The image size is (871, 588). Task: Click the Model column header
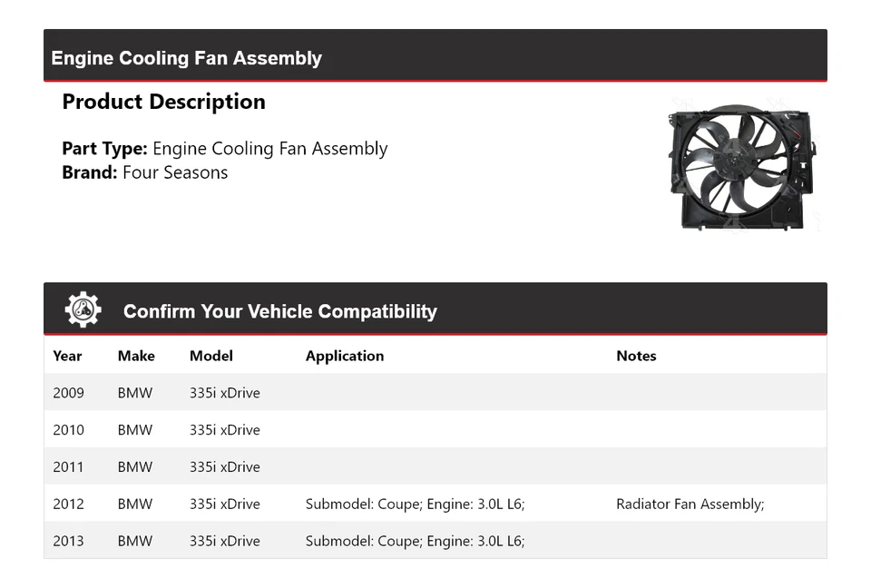(x=211, y=356)
